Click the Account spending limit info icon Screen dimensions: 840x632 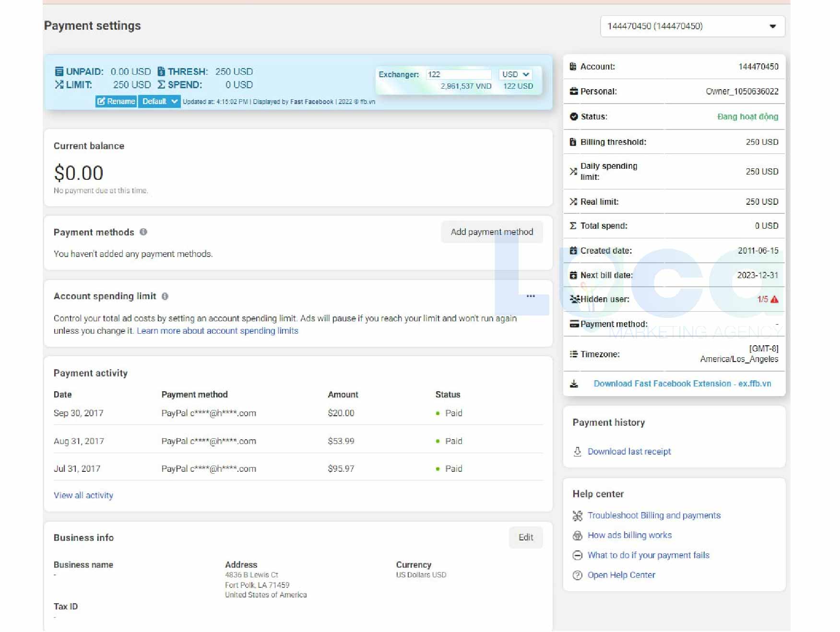165,296
